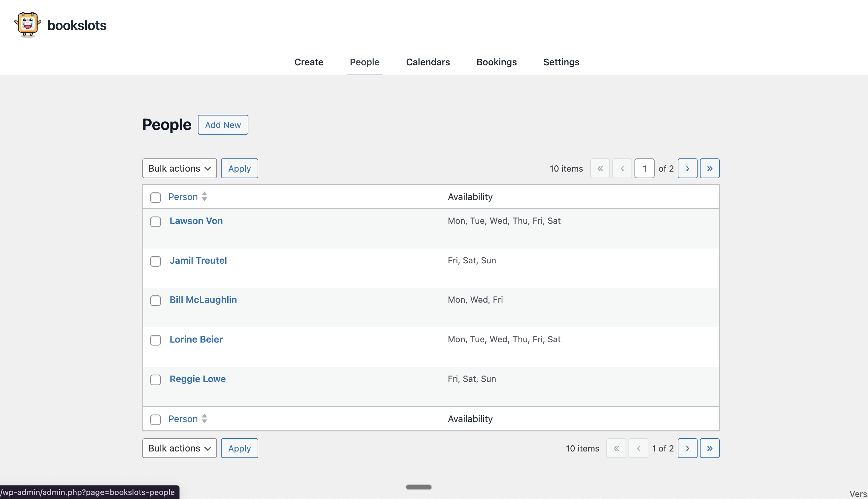Jump to last page using top double-arrow
The height and width of the screenshot is (499, 868).
pos(709,168)
